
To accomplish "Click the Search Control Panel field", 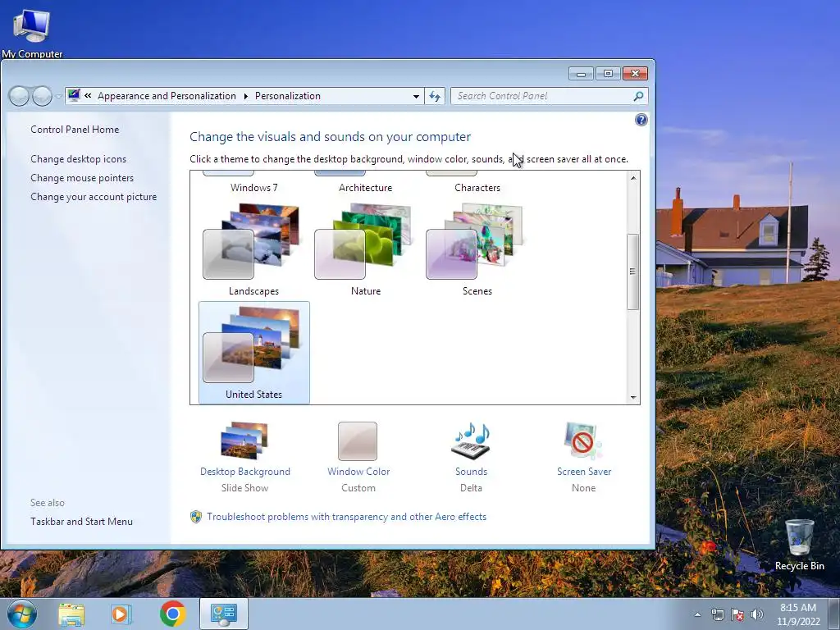I will point(549,97).
